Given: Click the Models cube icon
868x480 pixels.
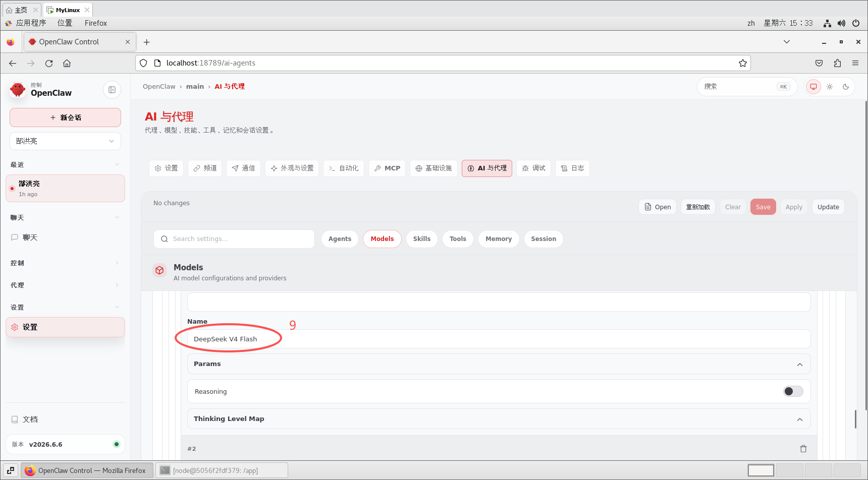Looking at the screenshot, I should pyautogui.click(x=159, y=270).
